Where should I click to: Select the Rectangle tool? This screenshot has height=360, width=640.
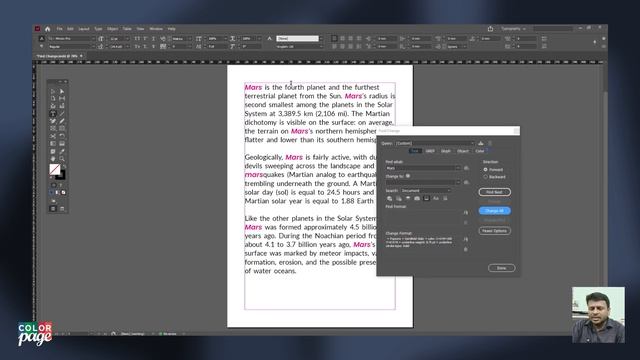pyautogui.click(x=62, y=129)
